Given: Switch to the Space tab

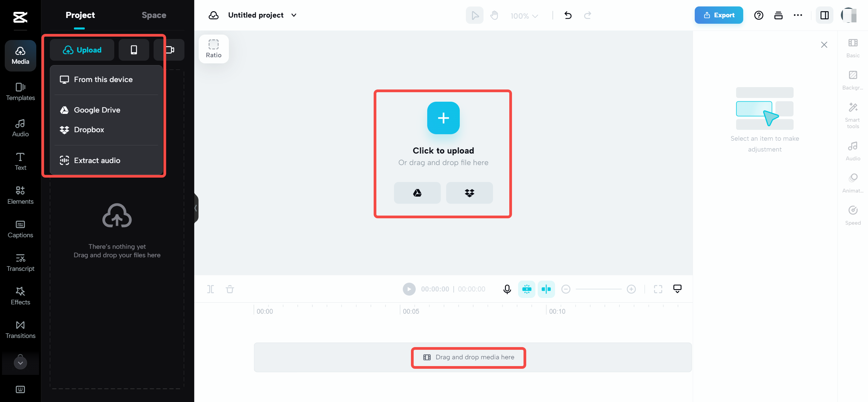Looking at the screenshot, I should point(154,15).
